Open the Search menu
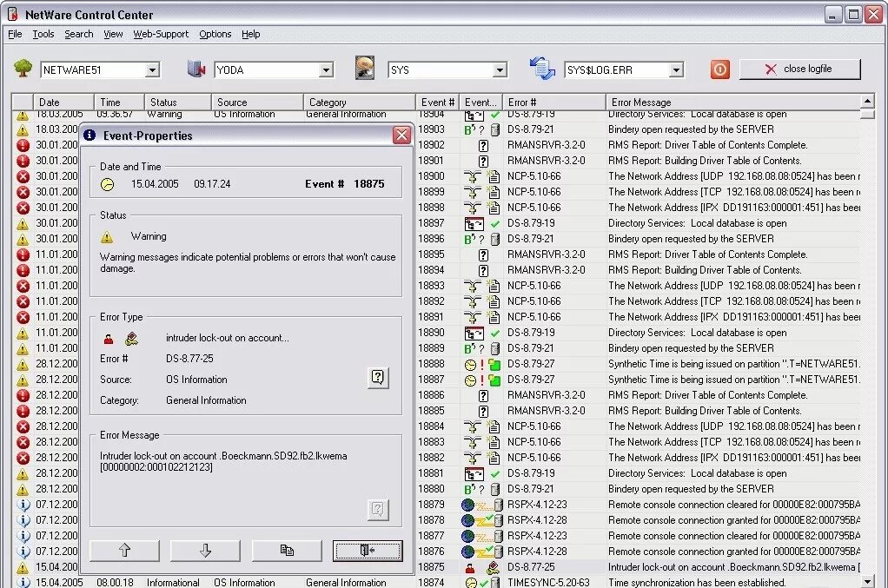Screen dimensions: 888x588 [x=79, y=34]
